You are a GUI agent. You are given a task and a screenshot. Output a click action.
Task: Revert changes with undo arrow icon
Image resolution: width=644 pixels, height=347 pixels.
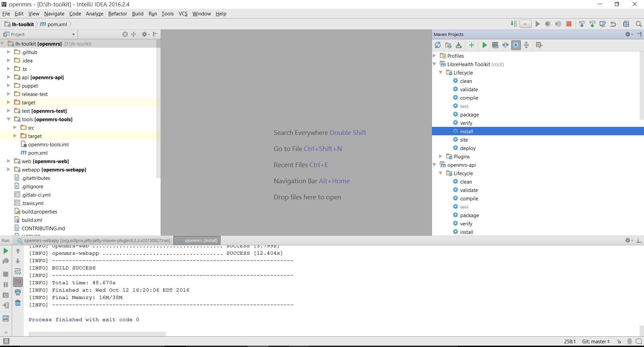pos(613,24)
